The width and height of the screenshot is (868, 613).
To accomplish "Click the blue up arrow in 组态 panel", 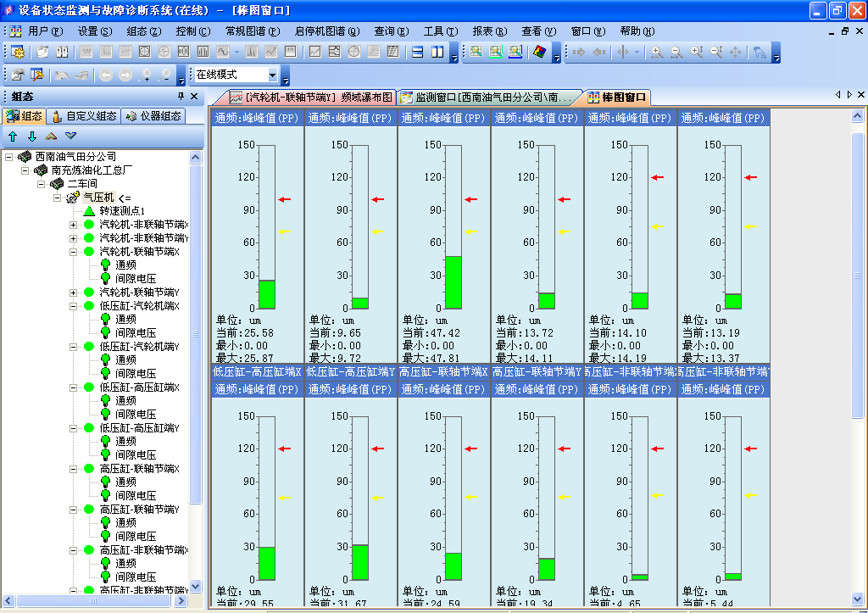I will (x=13, y=136).
